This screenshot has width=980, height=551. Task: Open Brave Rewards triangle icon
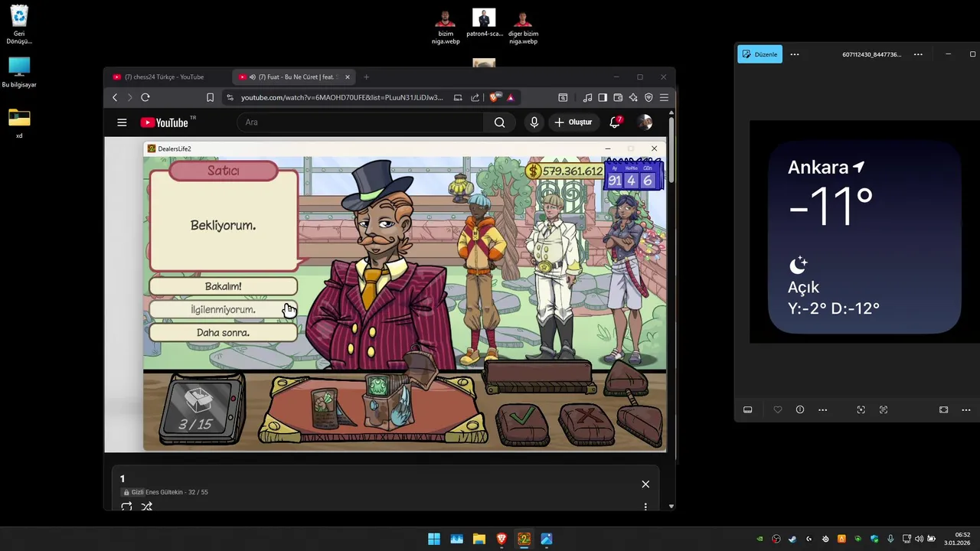coord(511,97)
